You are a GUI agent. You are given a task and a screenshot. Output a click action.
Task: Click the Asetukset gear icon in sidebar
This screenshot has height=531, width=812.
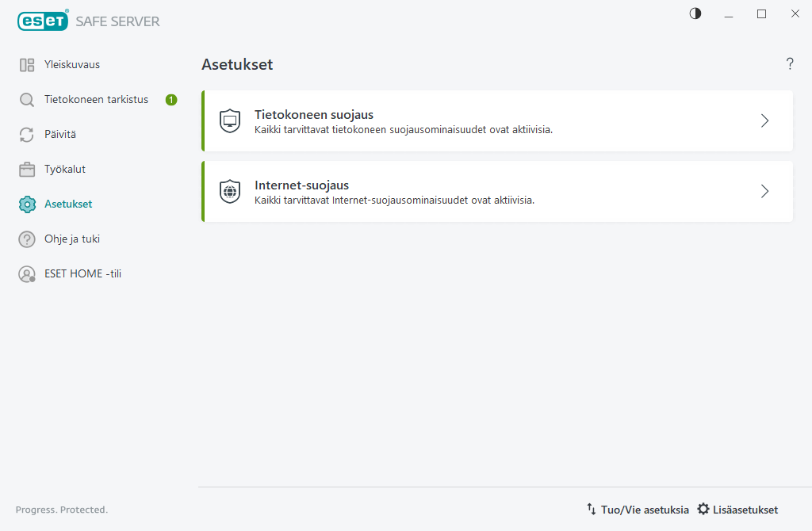point(27,204)
